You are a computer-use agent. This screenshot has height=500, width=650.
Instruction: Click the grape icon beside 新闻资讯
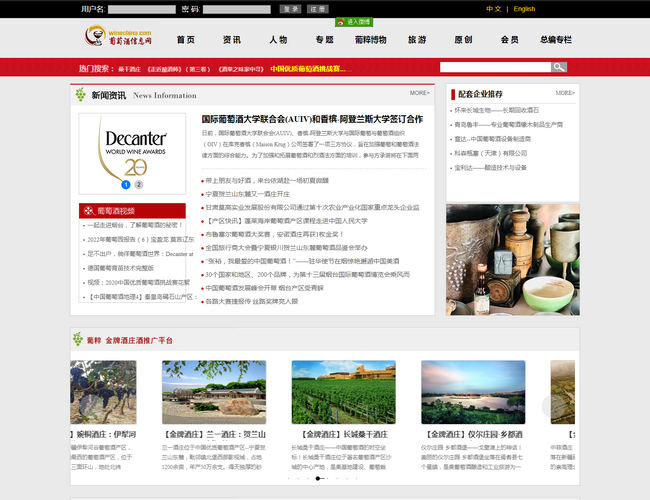coord(79,95)
